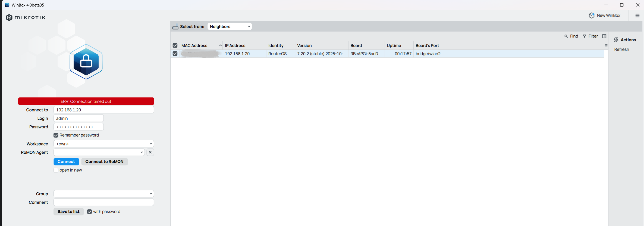The height and width of the screenshot is (235, 644).
Task: Sort by Version column header
Action: [x=322, y=45]
